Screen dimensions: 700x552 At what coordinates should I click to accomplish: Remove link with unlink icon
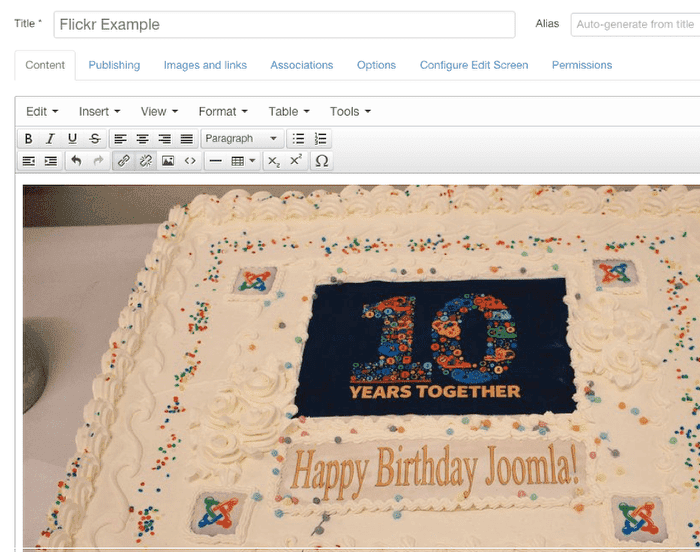click(x=146, y=161)
